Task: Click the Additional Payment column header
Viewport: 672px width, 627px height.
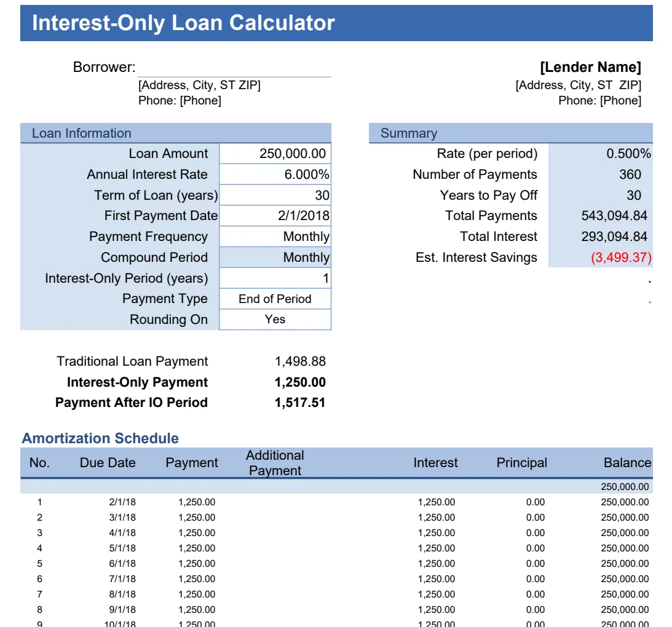Action: click(275, 463)
